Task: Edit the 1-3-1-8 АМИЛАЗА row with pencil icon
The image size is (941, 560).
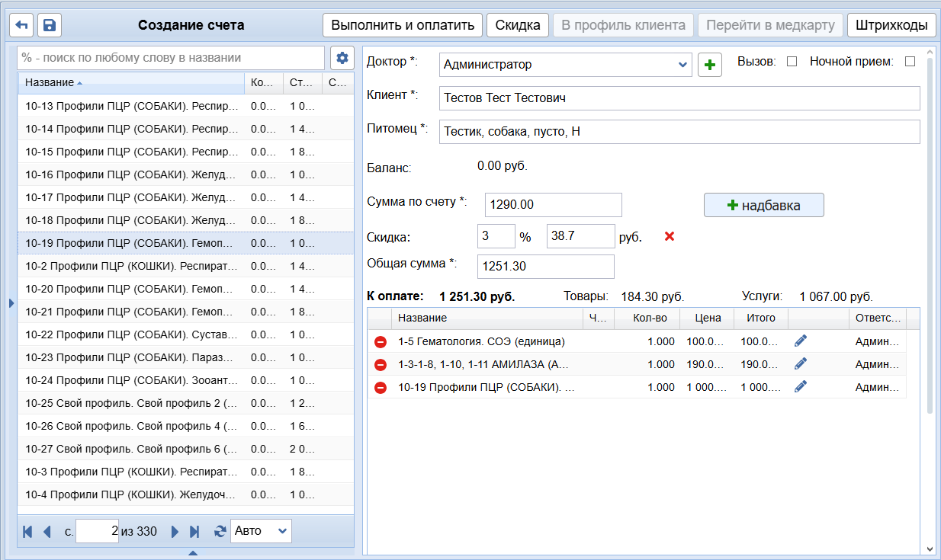Action: pyautogui.click(x=800, y=364)
